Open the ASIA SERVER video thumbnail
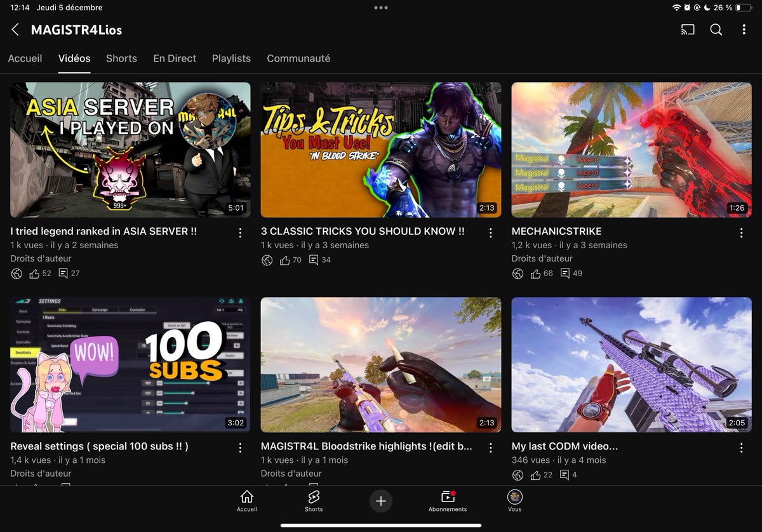Viewport: 762px width, 532px height. (130, 150)
